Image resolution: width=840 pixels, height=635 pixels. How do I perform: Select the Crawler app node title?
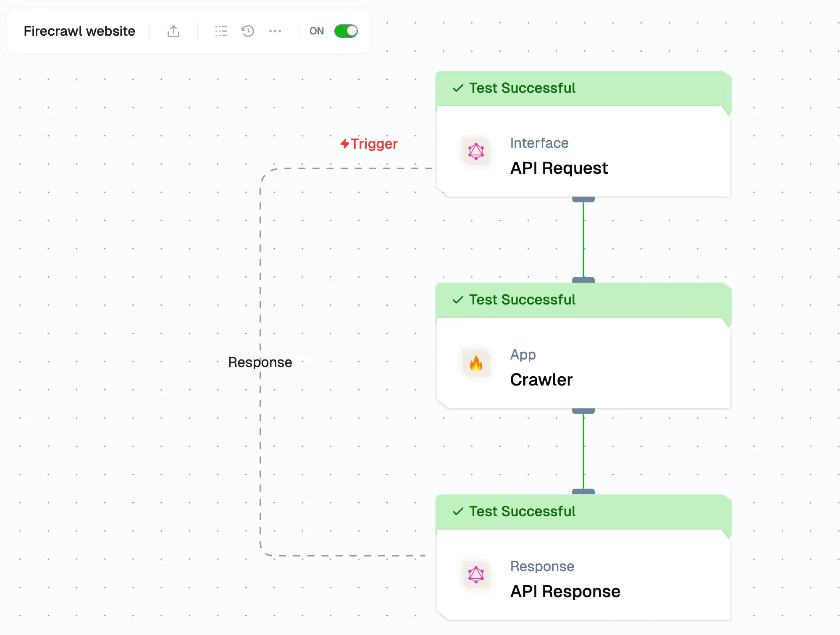[x=541, y=380]
